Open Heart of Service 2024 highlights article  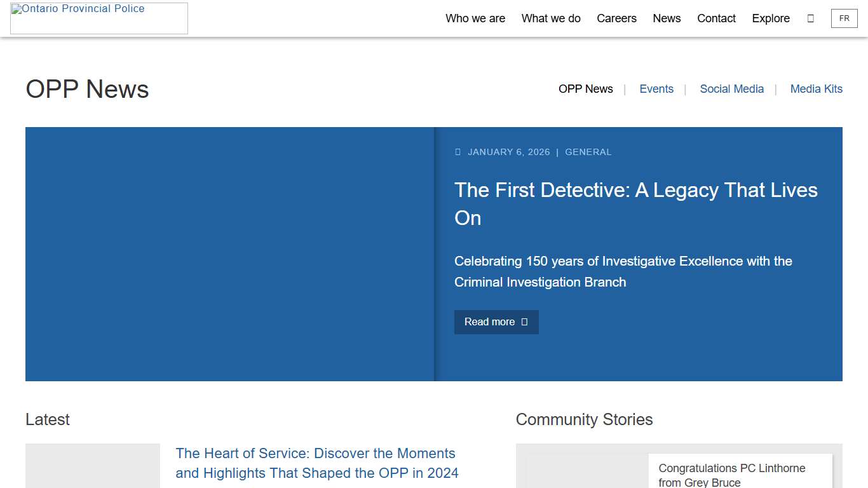(317, 463)
